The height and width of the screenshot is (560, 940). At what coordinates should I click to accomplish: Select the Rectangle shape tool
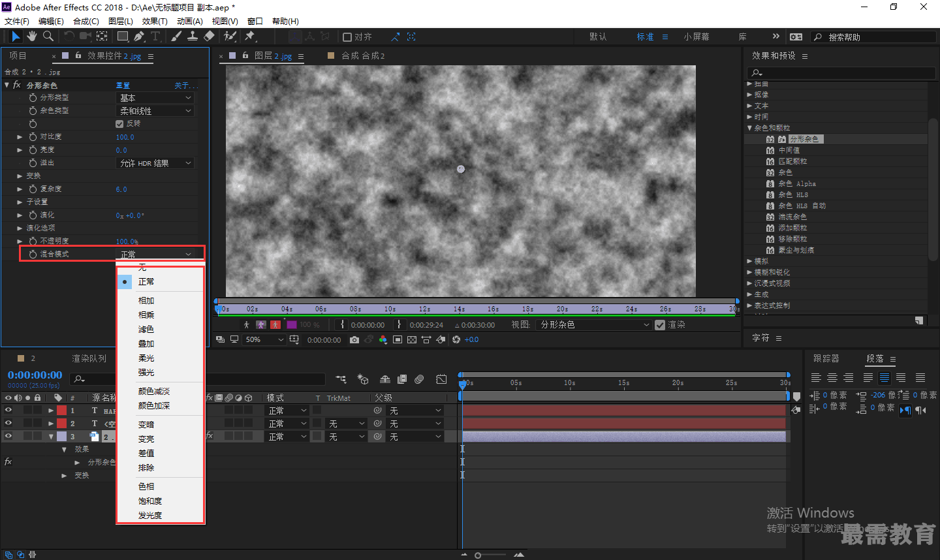[x=123, y=37]
